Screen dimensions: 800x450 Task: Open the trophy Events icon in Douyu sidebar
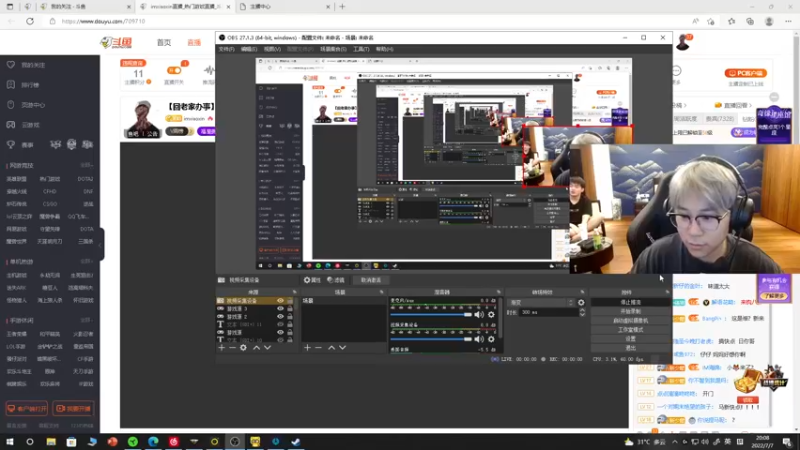(x=11, y=145)
